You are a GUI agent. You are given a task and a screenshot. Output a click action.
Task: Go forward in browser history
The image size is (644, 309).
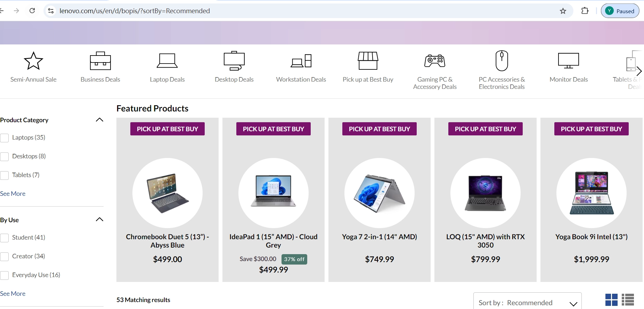16,11
